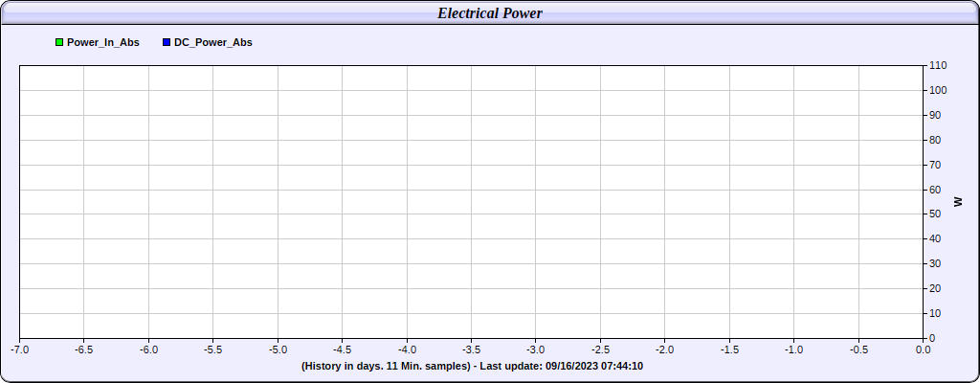Click the 50 value on the W axis
Image resolution: width=980 pixels, height=383 pixels.
(x=936, y=214)
